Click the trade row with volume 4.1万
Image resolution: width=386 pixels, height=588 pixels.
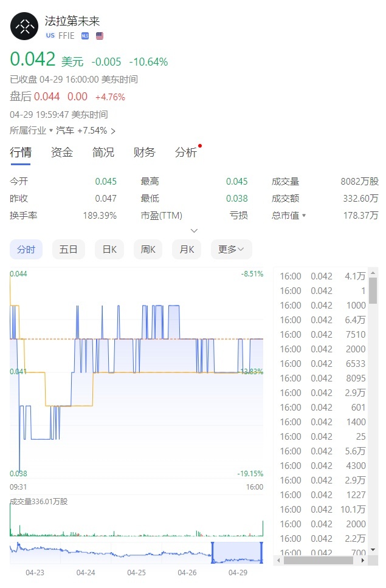323,276
